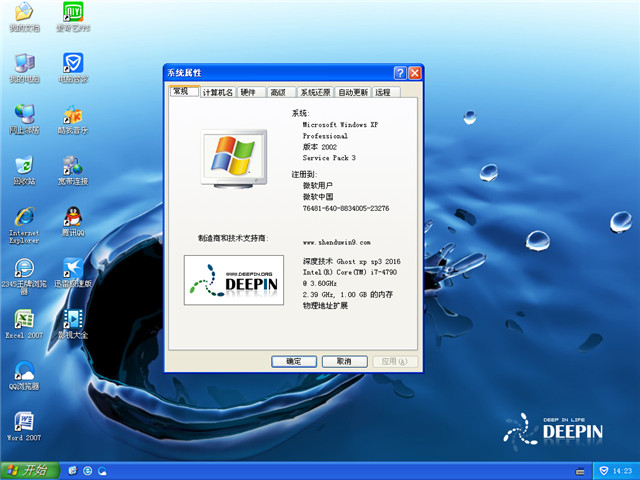640x480 pixels.
Task: Launch the 酷我音乐 desktop shortcut
Action: click(73, 119)
